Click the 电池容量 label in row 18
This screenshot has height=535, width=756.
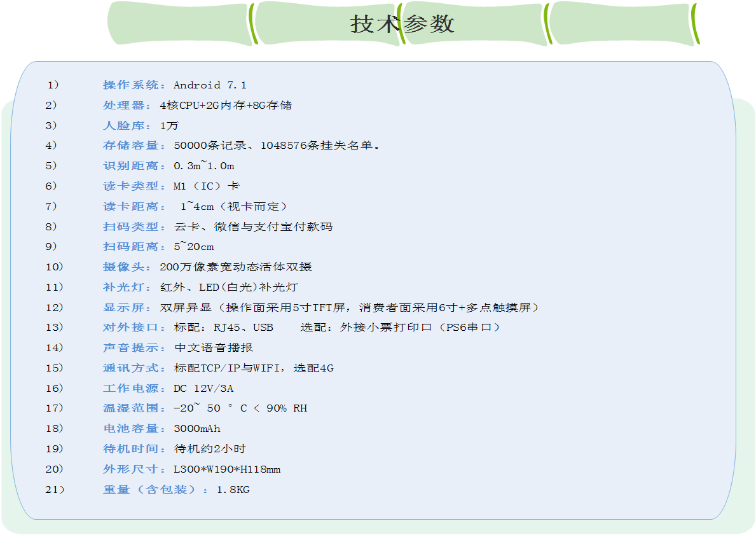point(130,428)
